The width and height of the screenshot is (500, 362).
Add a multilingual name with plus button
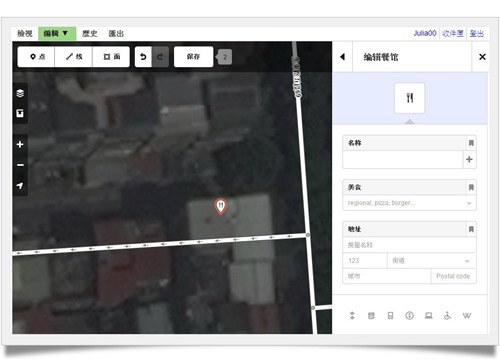click(x=469, y=159)
